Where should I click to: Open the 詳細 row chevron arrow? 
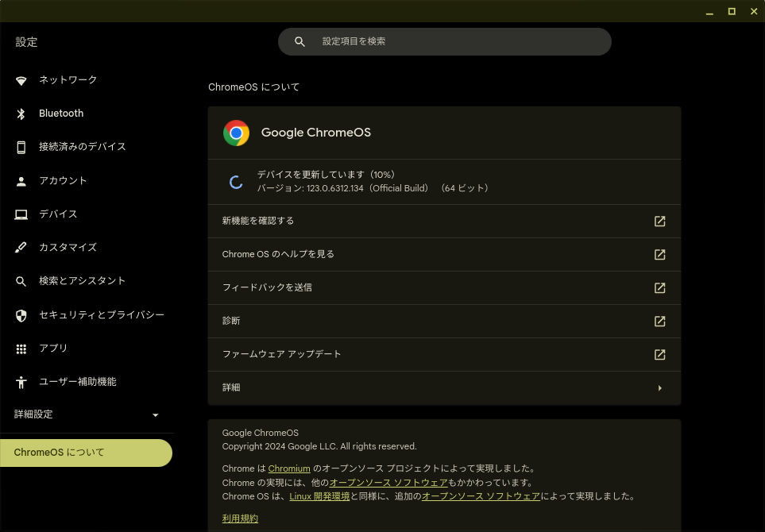click(659, 388)
